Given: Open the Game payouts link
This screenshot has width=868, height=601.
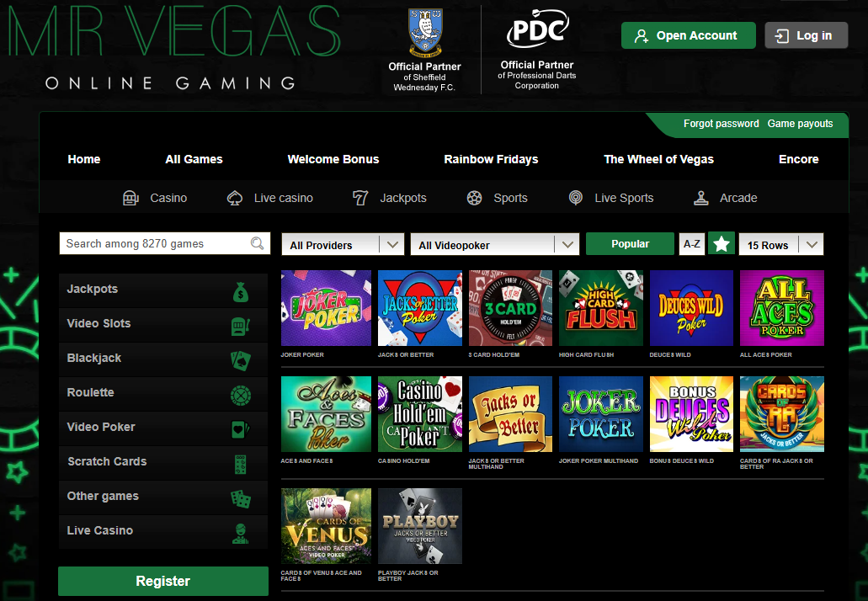Looking at the screenshot, I should click(x=800, y=124).
